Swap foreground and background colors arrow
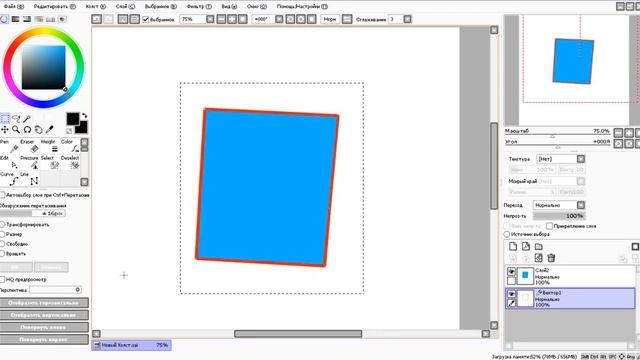Screen dimensions: 640x360 [x=84, y=116]
